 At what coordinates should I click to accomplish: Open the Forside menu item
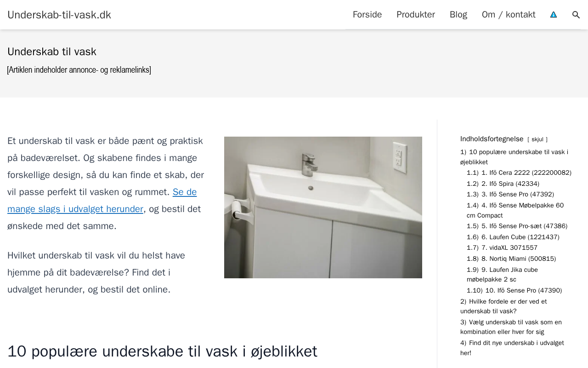pyautogui.click(x=367, y=15)
